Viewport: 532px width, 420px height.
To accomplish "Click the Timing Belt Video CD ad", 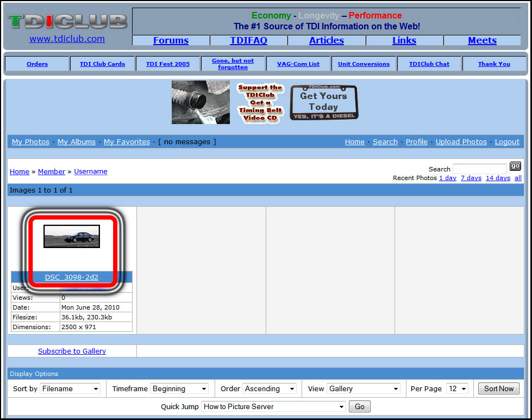I will [x=260, y=103].
